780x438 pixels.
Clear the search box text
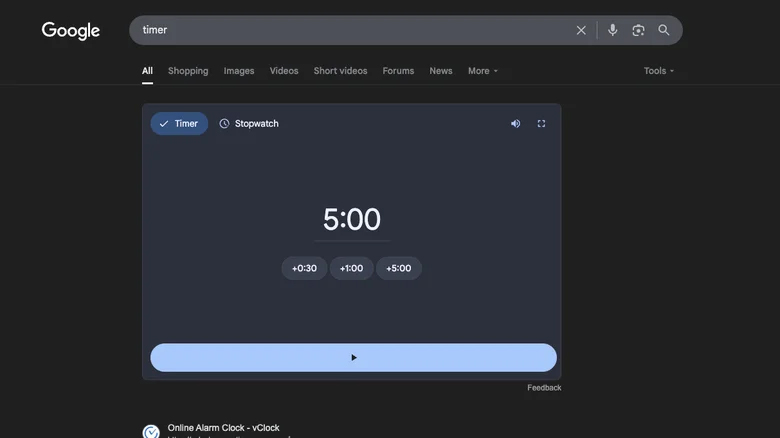[581, 30]
